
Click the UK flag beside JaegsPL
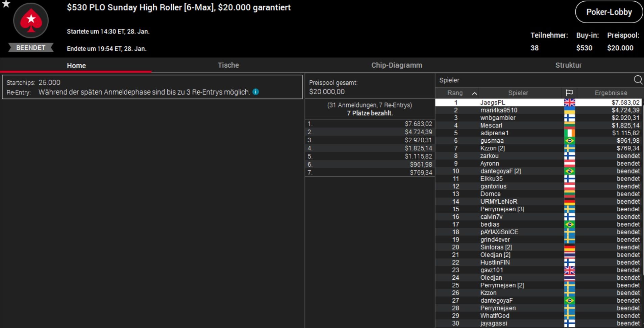coord(569,102)
